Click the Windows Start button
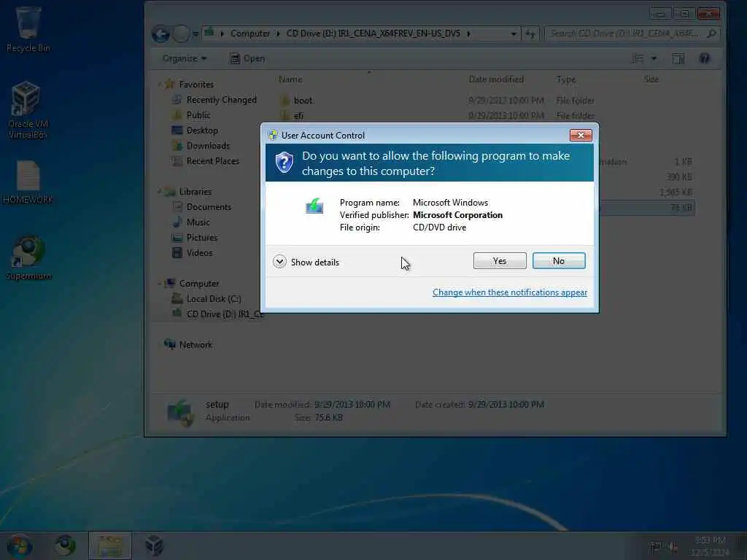Screen dimensions: 747x560 tap(19, 546)
